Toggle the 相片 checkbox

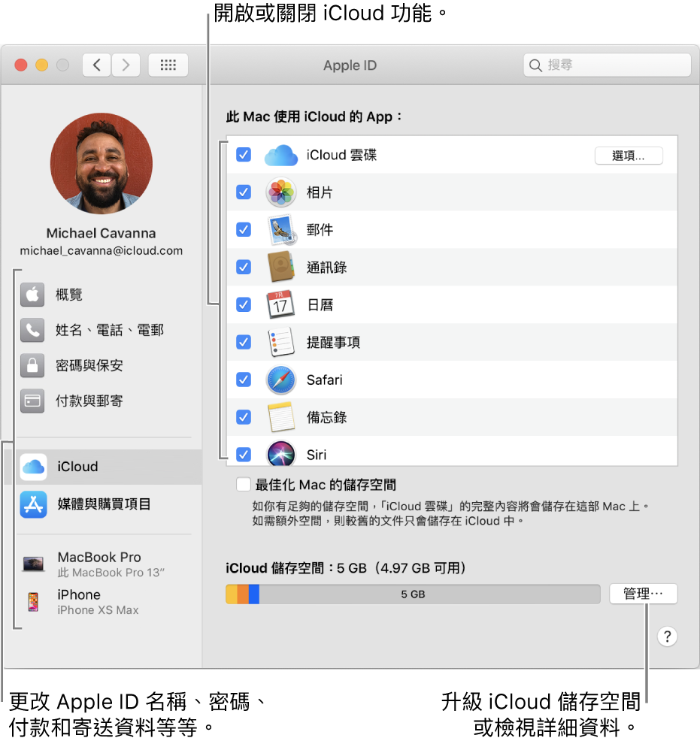pos(244,192)
